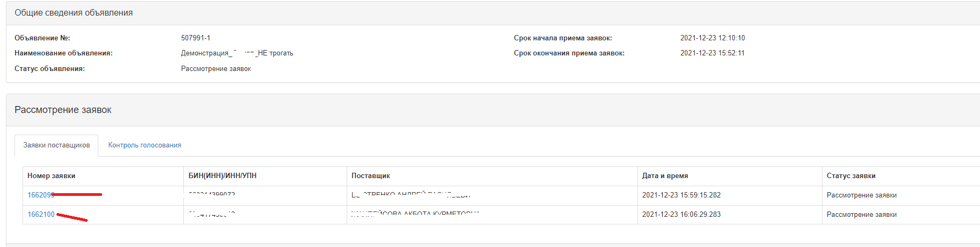Click the status cell for application 1662100
This screenshot has width=980, height=247.
click(861, 215)
